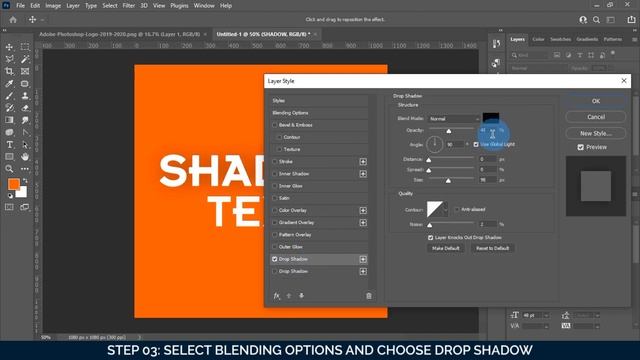The height and width of the screenshot is (360, 640).
Task: Enable the Outer Glow checkbox
Action: (x=275, y=247)
